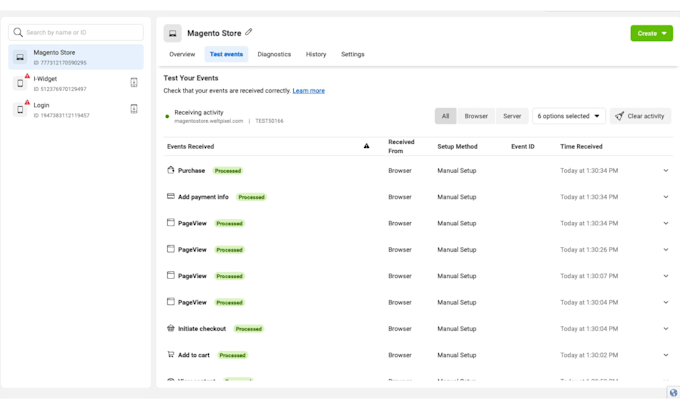The height and width of the screenshot is (409, 680).
Task: Click the PageView icon at 1:30:04 PM
Action: click(170, 301)
